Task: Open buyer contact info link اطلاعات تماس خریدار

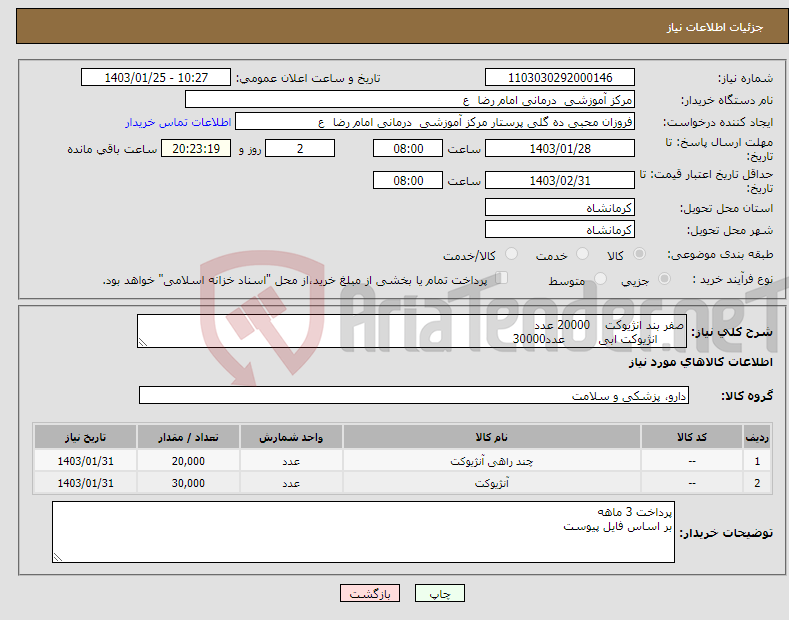Action: tap(178, 122)
